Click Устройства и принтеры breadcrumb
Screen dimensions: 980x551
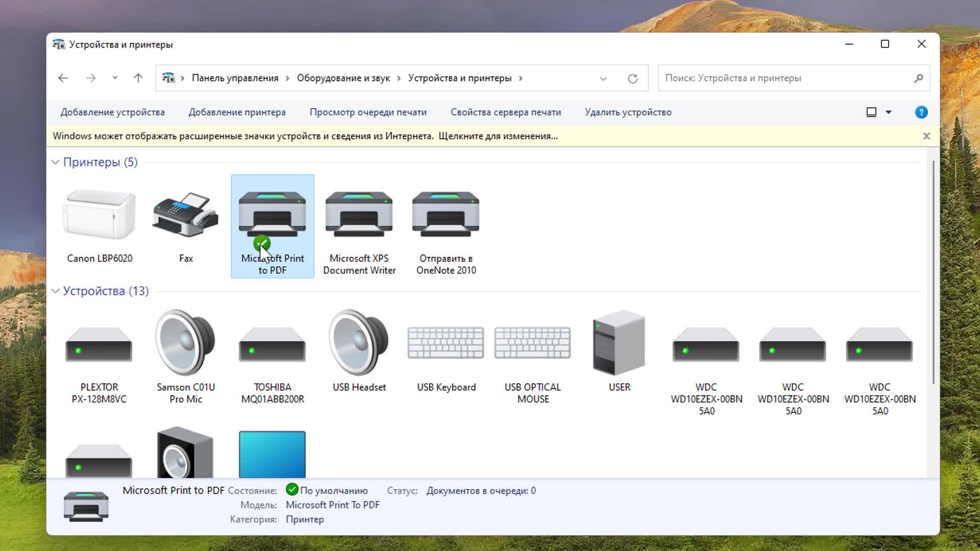[x=459, y=78]
